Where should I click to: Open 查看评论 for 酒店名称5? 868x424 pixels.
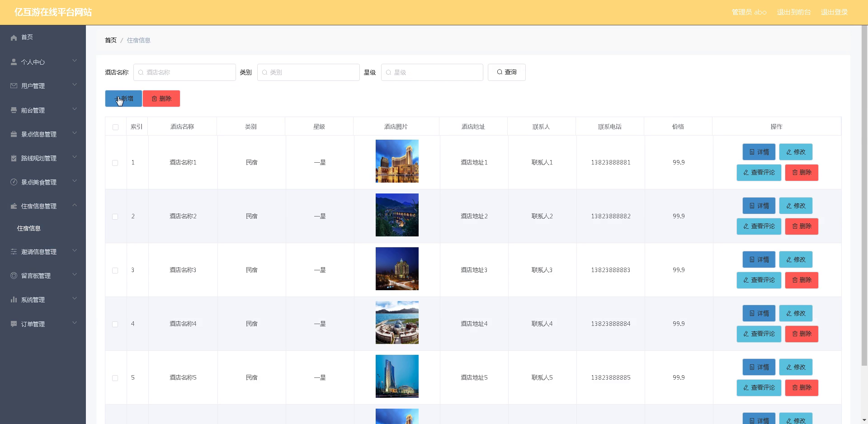click(759, 387)
